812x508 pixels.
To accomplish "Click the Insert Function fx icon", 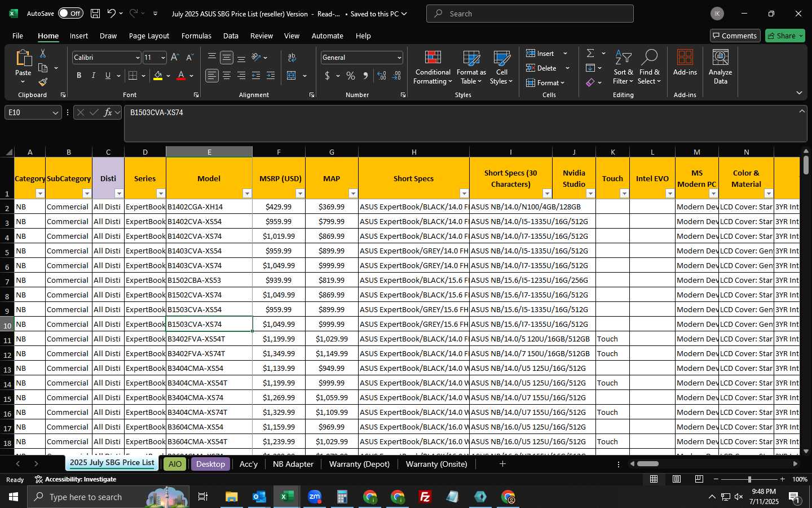I will coord(108,112).
